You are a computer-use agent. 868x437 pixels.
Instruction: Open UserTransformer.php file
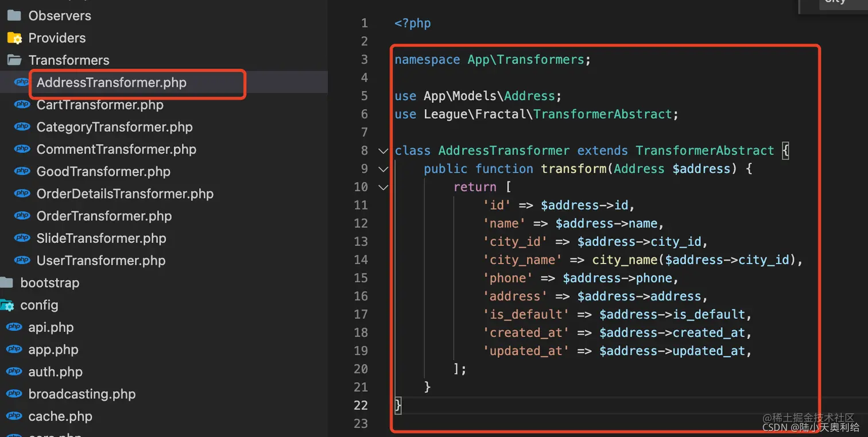coord(101,261)
